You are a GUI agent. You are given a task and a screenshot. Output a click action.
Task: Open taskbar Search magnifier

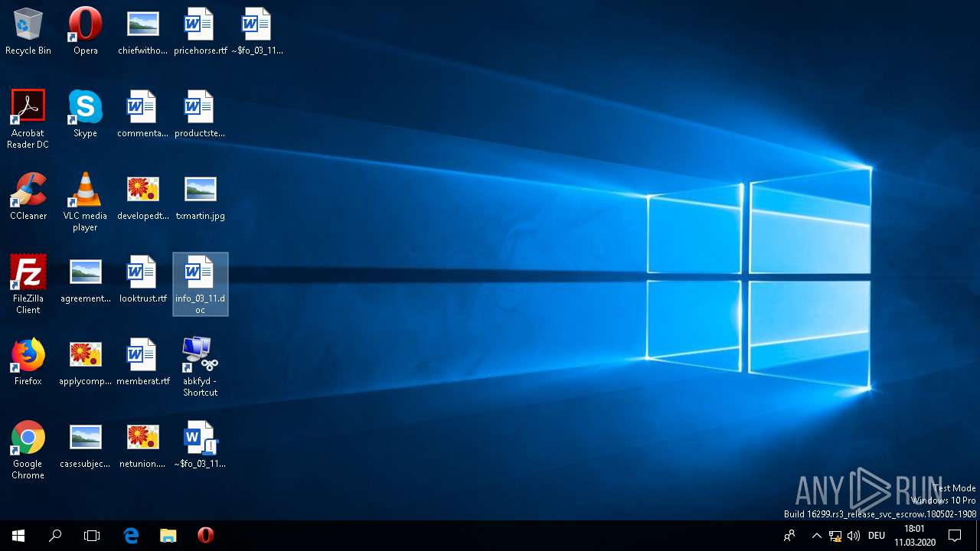tap(55, 536)
